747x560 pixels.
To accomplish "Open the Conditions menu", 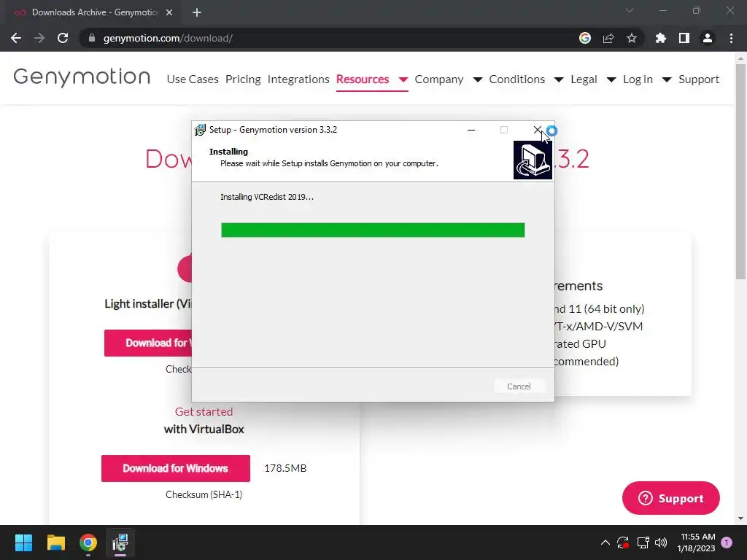I will tap(517, 79).
